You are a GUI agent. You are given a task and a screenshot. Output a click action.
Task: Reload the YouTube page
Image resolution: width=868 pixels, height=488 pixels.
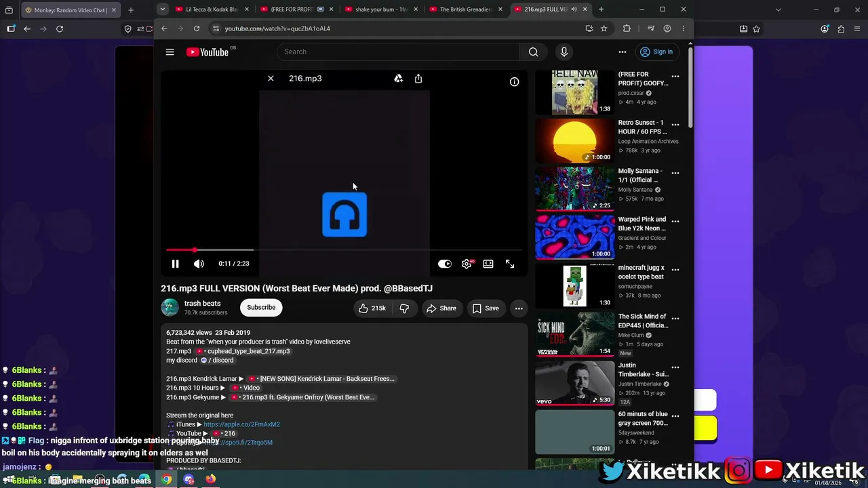click(x=197, y=28)
